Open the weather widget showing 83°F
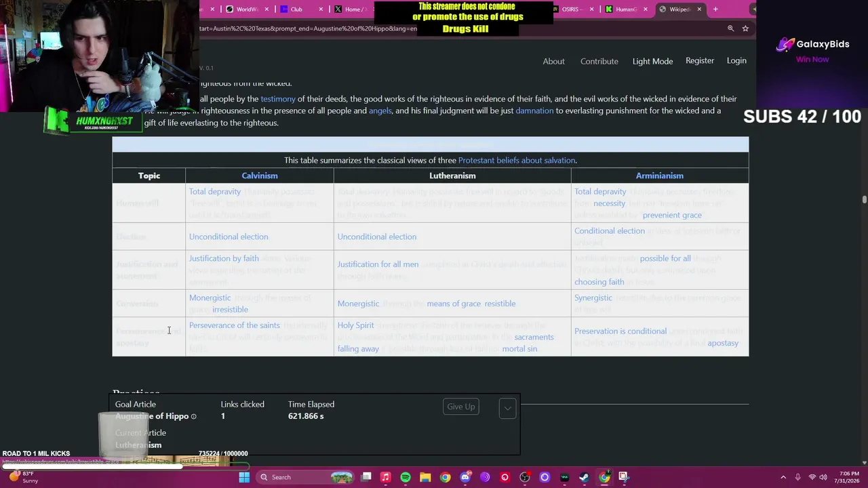868x488 pixels. [x=22, y=477]
